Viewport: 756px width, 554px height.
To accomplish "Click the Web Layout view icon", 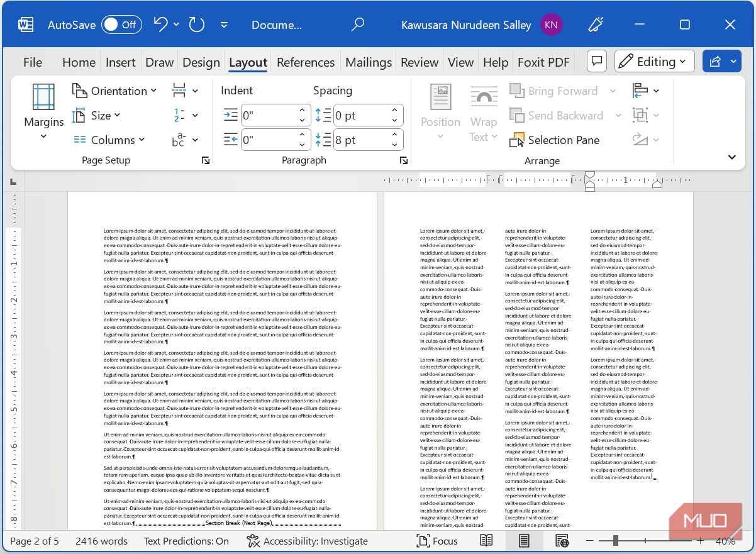I will [x=562, y=541].
